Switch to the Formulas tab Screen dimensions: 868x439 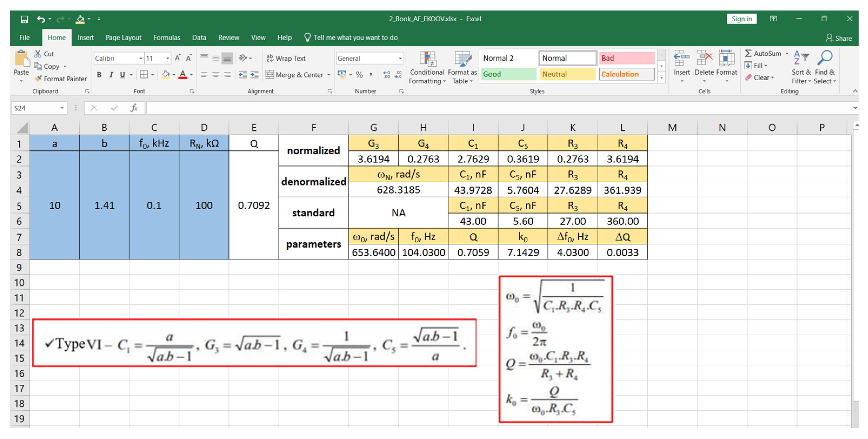pyautogui.click(x=166, y=38)
